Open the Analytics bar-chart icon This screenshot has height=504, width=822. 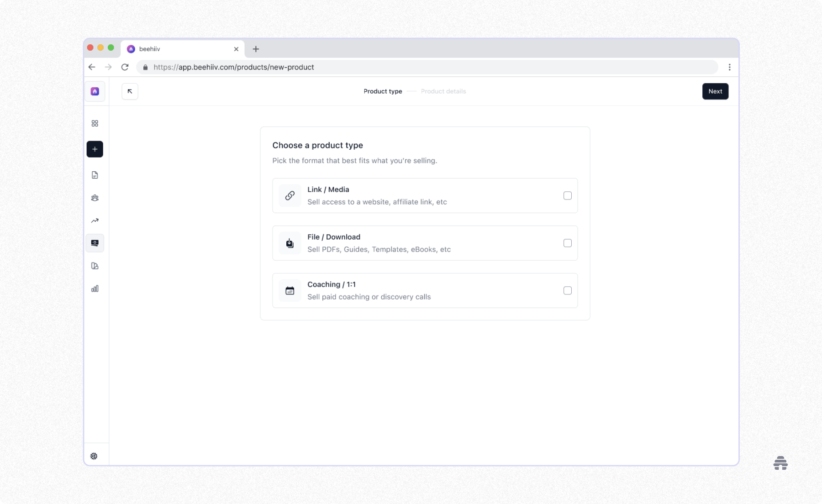(x=95, y=289)
